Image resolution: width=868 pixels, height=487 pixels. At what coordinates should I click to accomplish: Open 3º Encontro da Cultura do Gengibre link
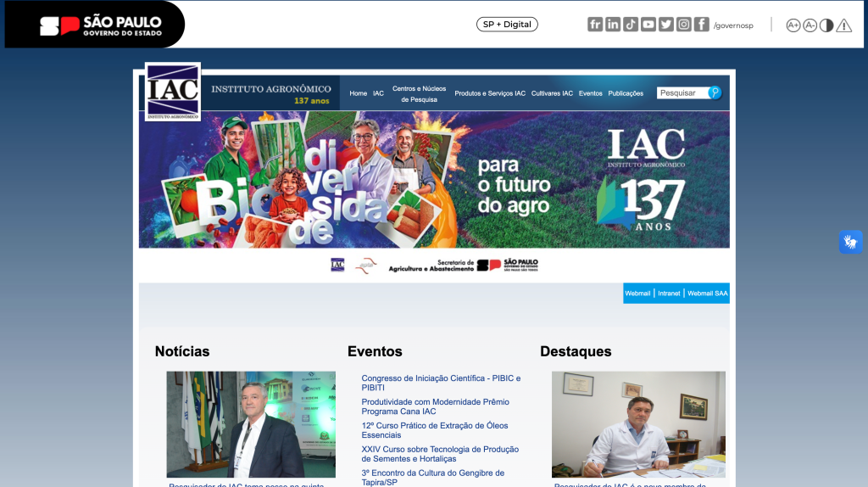[x=433, y=478]
